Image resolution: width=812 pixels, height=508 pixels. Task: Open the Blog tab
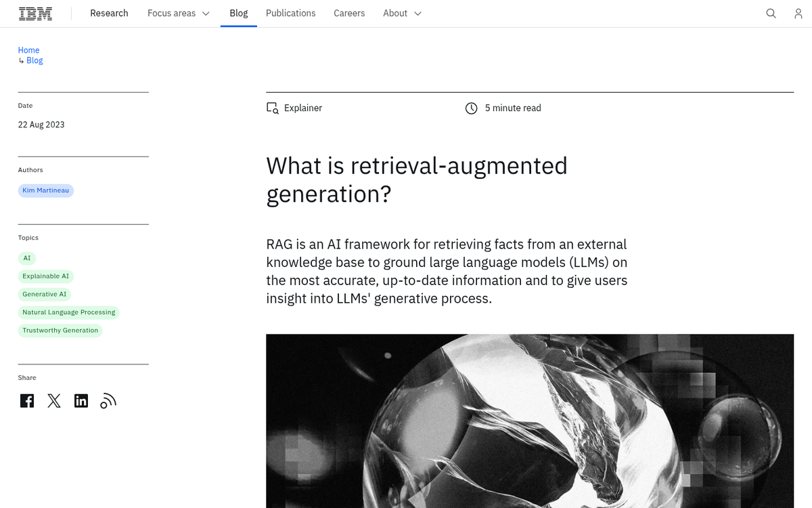(239, 14)
